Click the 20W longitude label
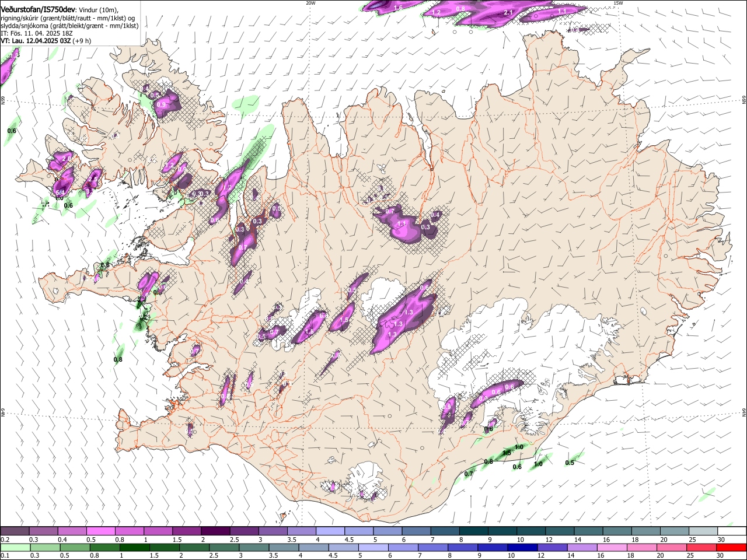This screenshot has width=747, height=560. (x=310, y=3)
